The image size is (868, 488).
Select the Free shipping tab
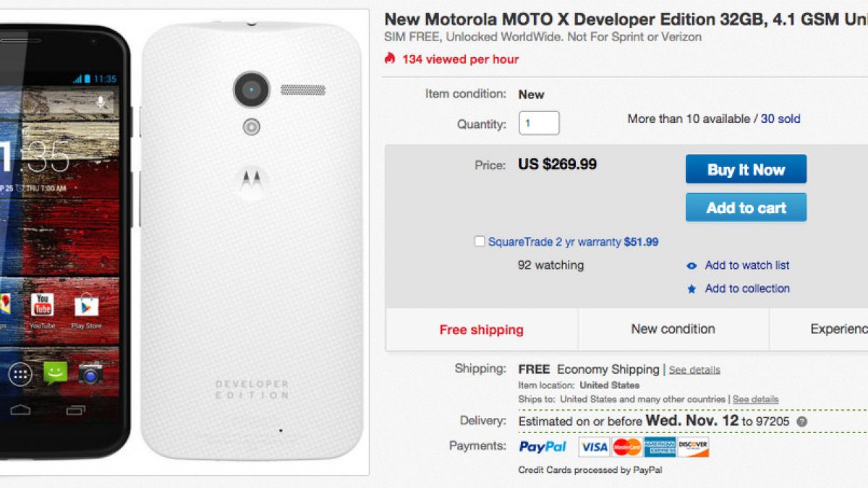pos(481,330)
